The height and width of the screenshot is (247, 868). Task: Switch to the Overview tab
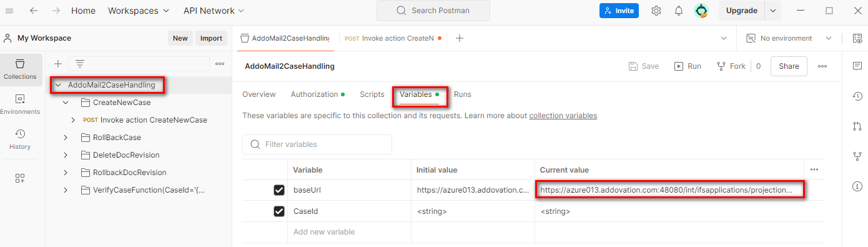(259, 94)
